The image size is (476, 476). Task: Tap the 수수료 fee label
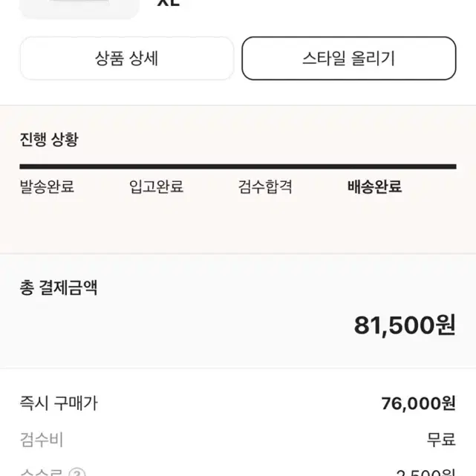tap(42, 472)
